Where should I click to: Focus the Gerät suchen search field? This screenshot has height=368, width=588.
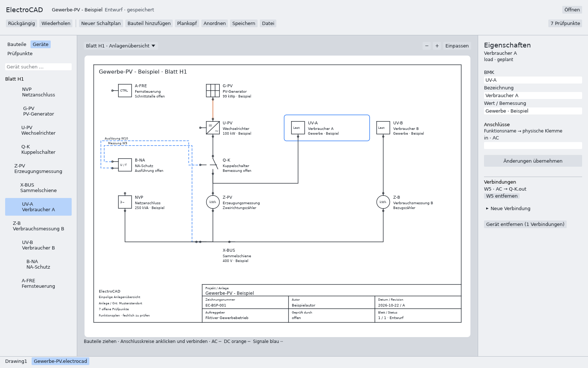[38, 67]
